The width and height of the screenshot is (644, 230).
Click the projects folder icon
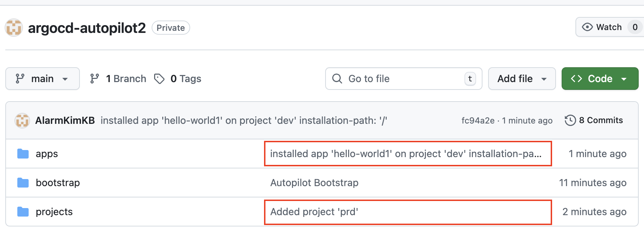coord(23,212)
